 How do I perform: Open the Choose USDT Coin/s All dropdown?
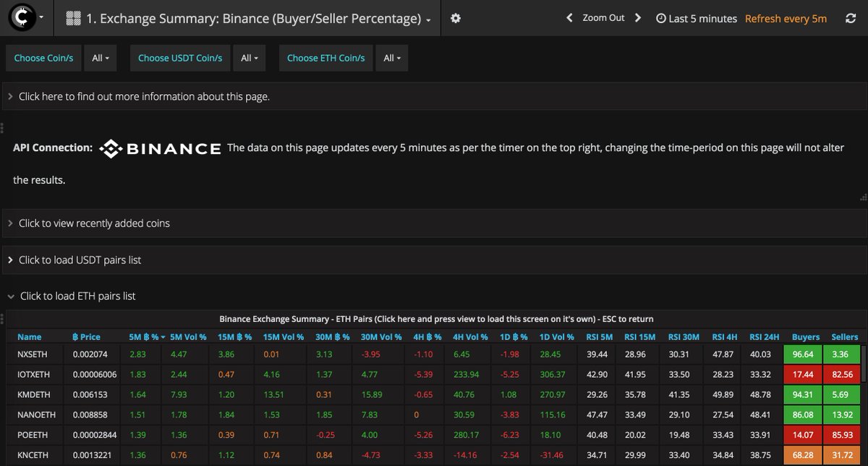tap(249, 58)
